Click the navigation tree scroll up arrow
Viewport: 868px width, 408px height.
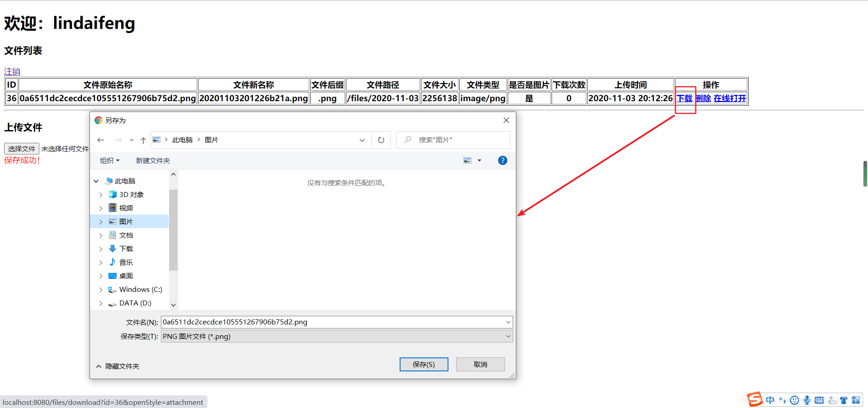click(x=173, y=174)
